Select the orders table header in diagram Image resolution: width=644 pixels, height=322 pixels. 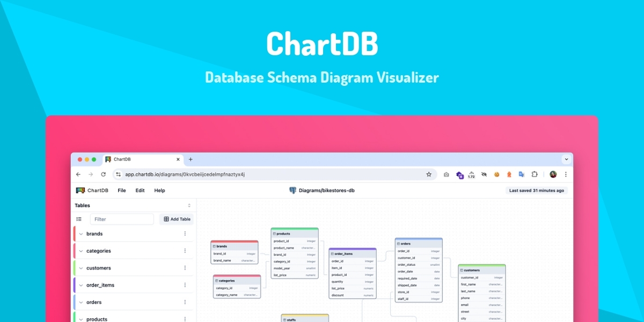(419, 244)
